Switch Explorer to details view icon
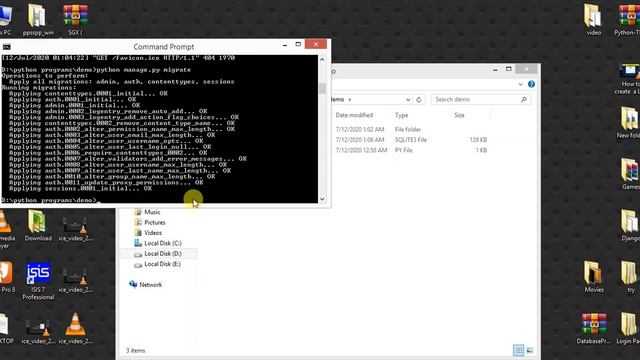 518,350
